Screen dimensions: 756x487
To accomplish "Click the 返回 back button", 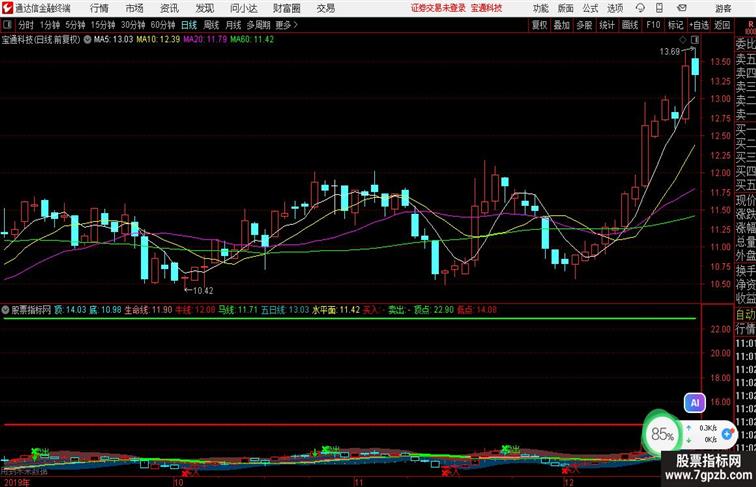I will 722,25.
